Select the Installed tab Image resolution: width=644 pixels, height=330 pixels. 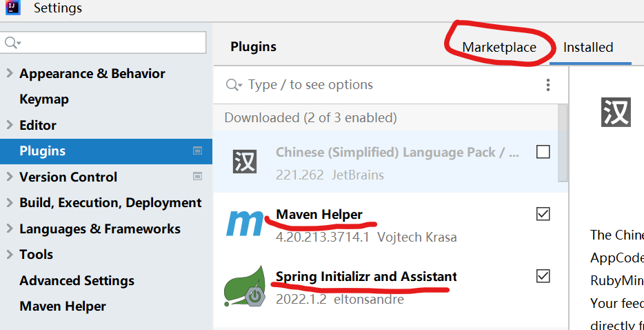coord(588,47)
